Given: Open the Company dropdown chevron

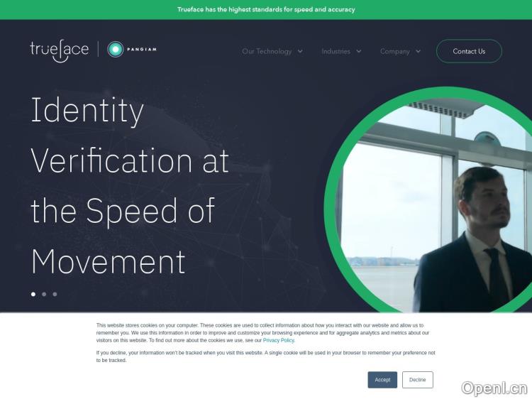Looking at the screenshot, I should click(418, 51).
